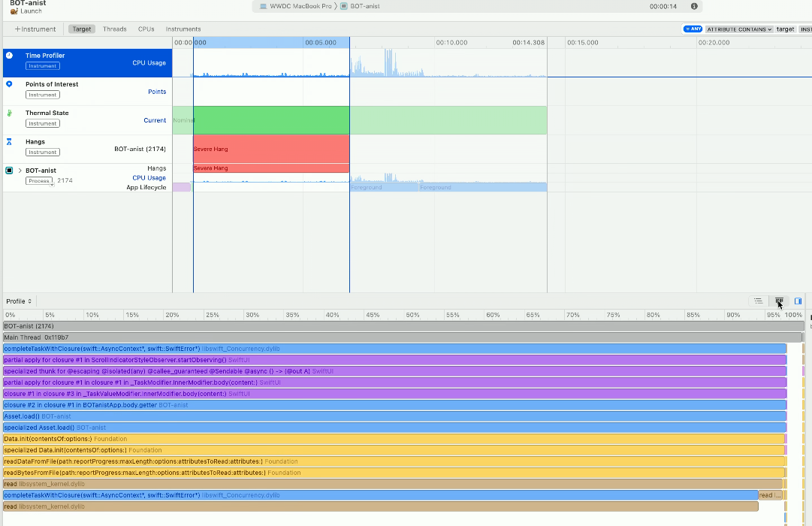Open the Profile detail dropdown
Image resolution: width=812 pixels, height=526 pixels.
click(19, 301)
